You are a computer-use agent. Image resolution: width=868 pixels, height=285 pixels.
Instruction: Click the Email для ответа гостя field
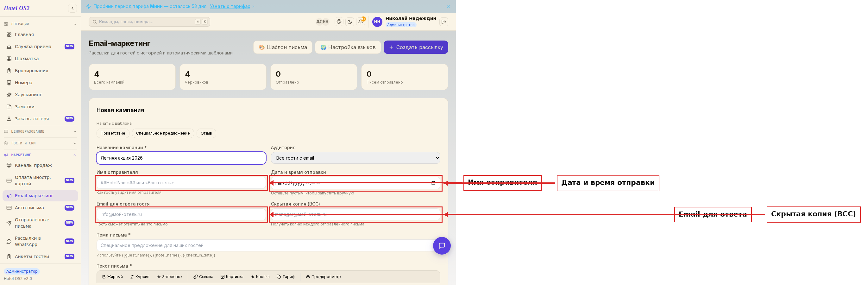click(181, 215)
